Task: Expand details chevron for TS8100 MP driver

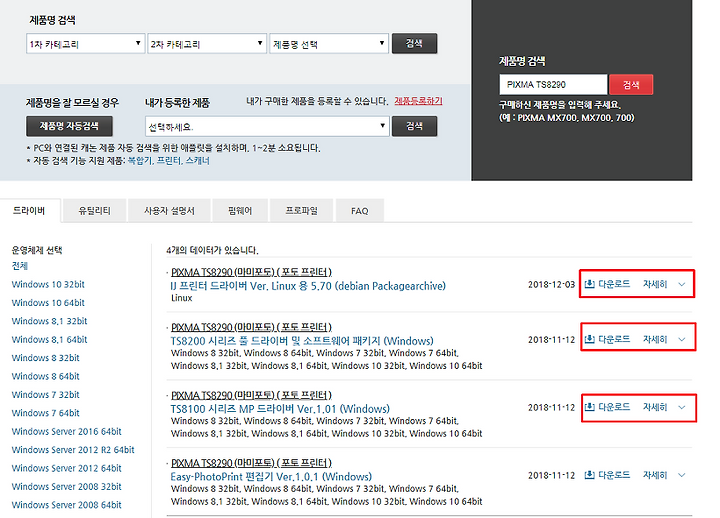Action: point(682,407)
